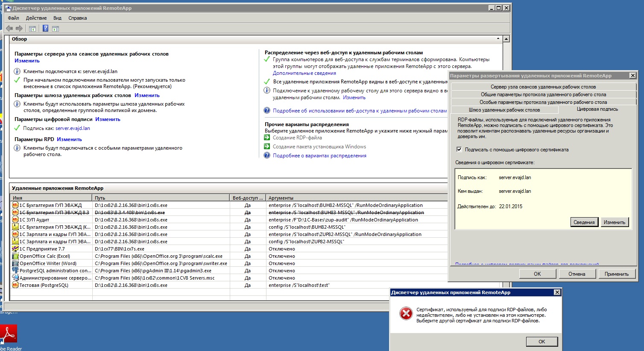Image resolution: width=644 pixels, height=351 pixels.
Task: Select the Тестовая (PostgreSQL) app icon
Action: 15,285
